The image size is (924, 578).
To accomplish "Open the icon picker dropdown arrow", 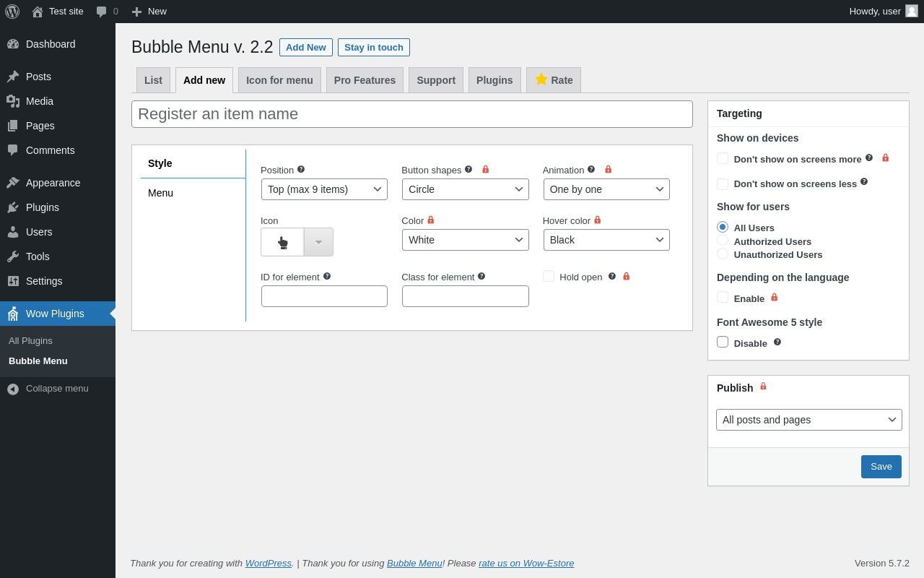I will [x=318, y=242].
